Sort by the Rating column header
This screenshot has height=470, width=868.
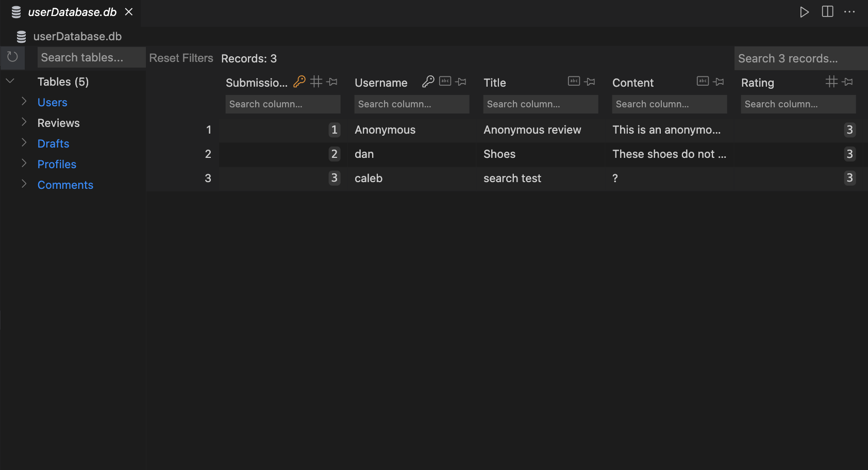(x=758, y=83)
